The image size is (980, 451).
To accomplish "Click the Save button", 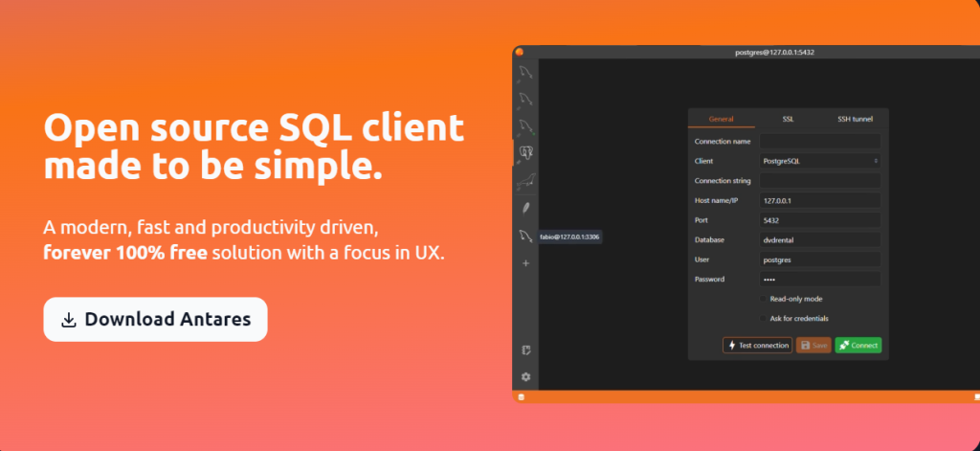I will pyautogui.click(x=813, y=346).
